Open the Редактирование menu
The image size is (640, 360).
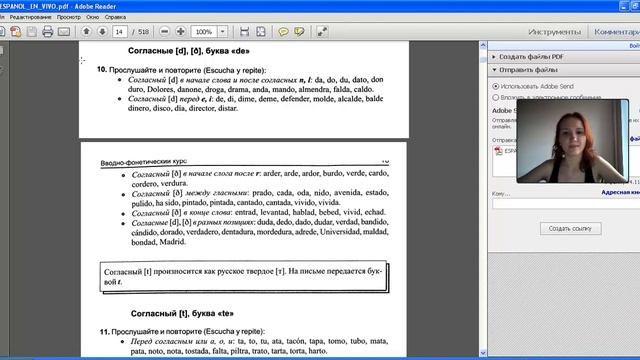coord(31,17)
